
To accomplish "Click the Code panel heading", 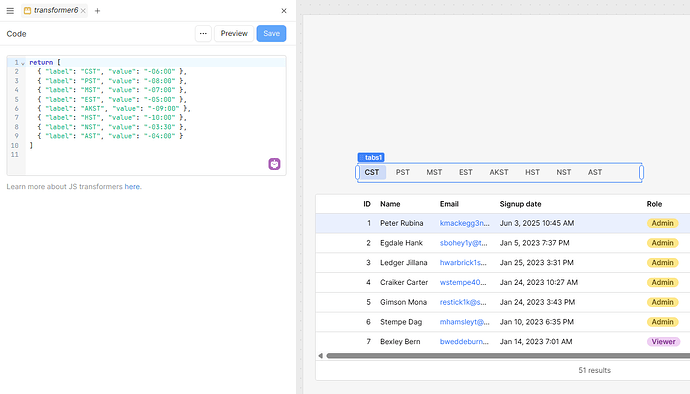I will [16, 34].
